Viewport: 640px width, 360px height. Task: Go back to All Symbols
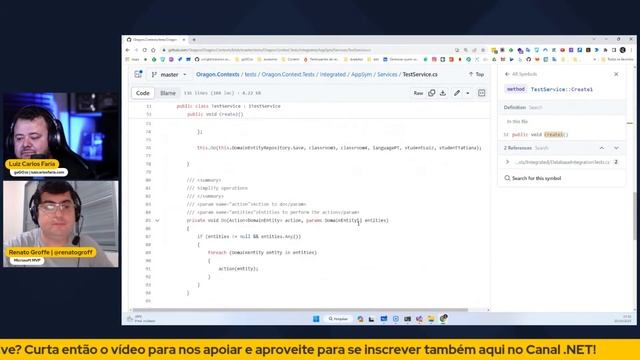[x=521, y=74]
